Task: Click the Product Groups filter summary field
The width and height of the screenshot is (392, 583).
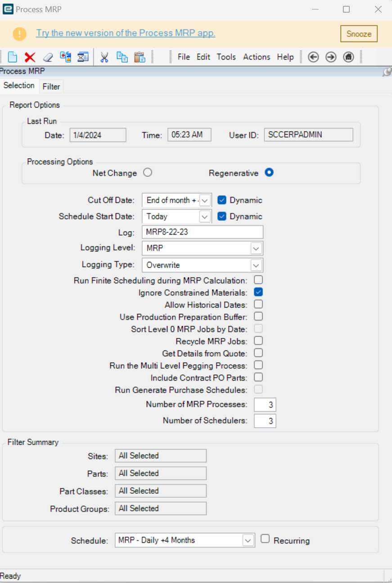Action: 161,509
